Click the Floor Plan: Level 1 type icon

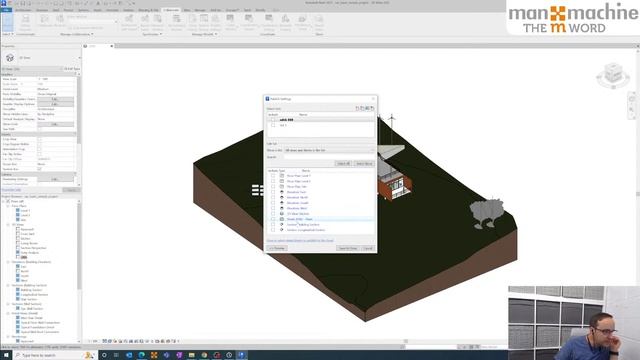pos(282,176)
